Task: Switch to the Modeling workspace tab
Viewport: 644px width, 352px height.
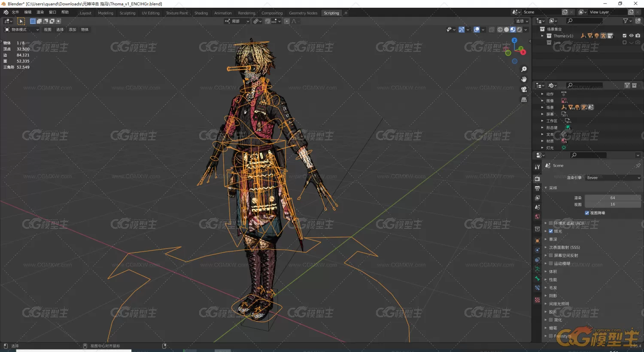Action: tap(106, 13)
